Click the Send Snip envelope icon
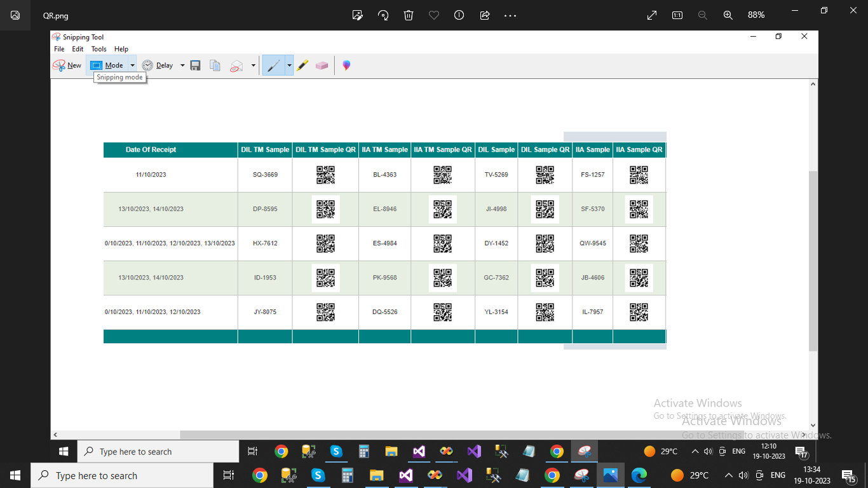The height and width of the screenshot is (488, 868). (236, 65)
